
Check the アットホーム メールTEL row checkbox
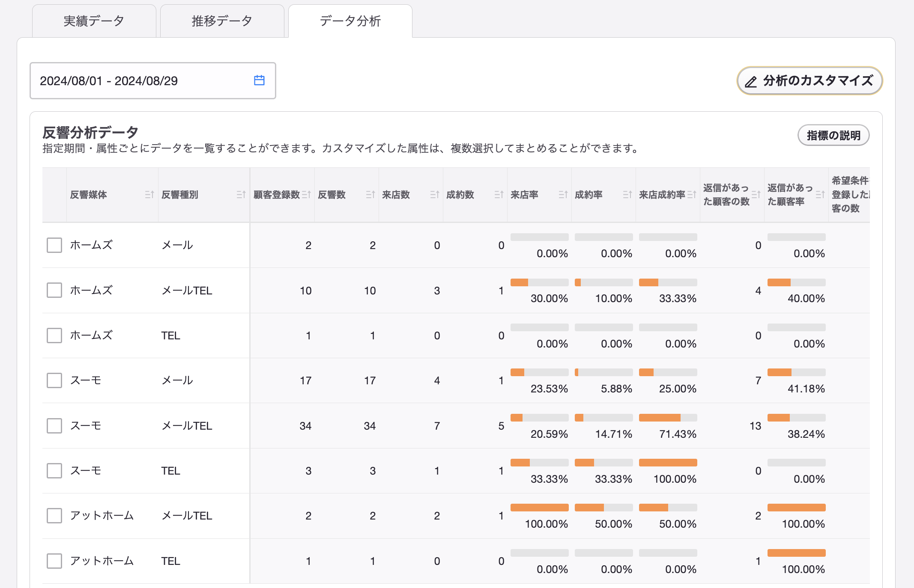(x=54, y=516)
